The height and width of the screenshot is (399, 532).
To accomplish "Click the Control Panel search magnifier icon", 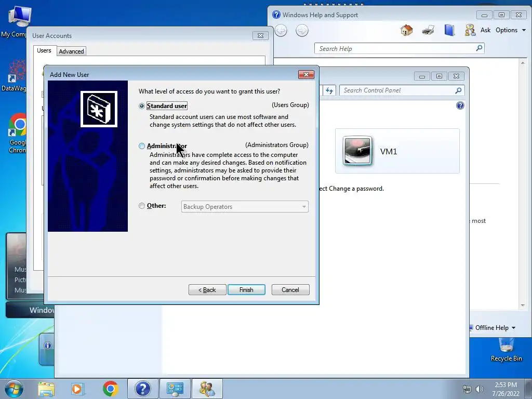I will pos(458,90).
